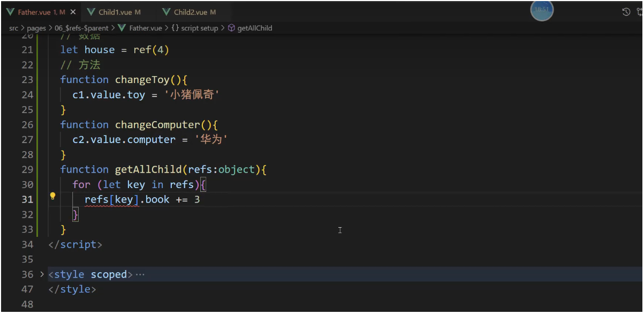Open the pages breadcrumb folder
Screen dimensions: 644x314
pyautogui.click(x=36, y=28)
